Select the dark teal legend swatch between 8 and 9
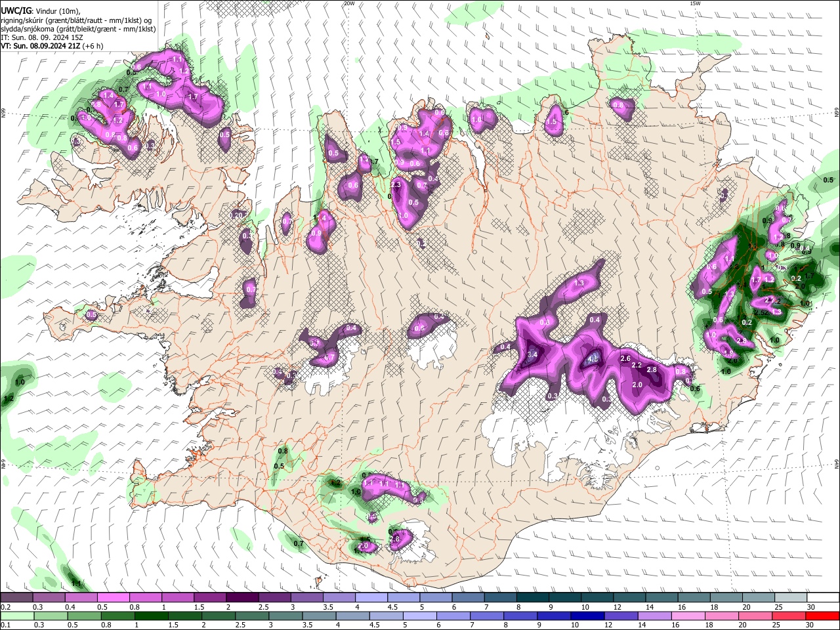This screenshot has width=840, height=630. click(x=532, y=598)
